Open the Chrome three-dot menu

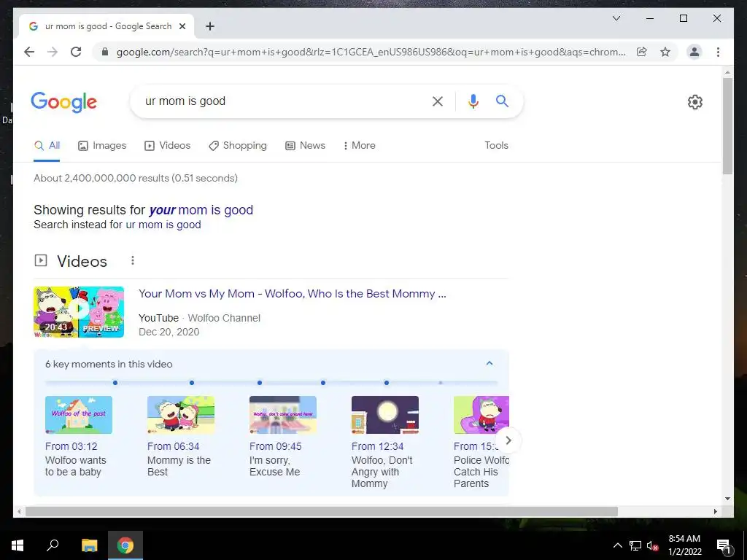click(718, 52)
